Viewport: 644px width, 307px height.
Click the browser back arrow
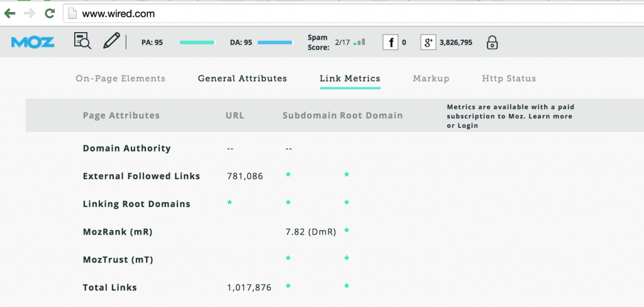pyautogui.click(x=10, y=13)
